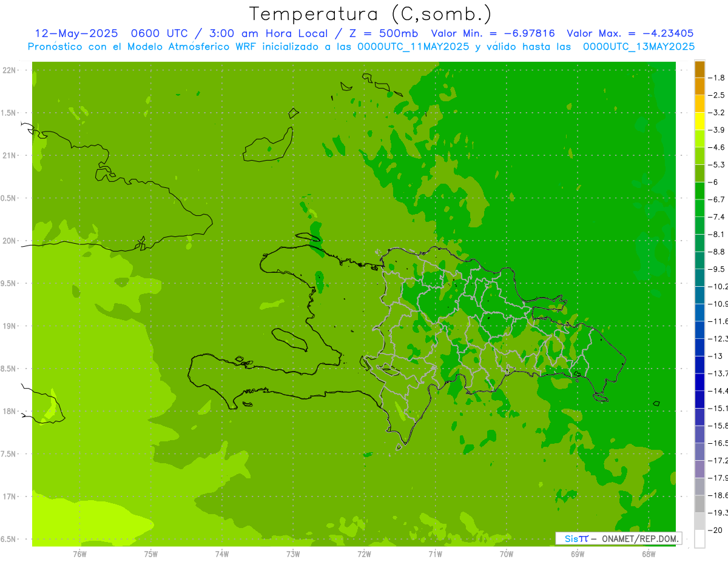Click the '18N' latitude label
The width and height of the screenshot is (728, 562).
9,411
